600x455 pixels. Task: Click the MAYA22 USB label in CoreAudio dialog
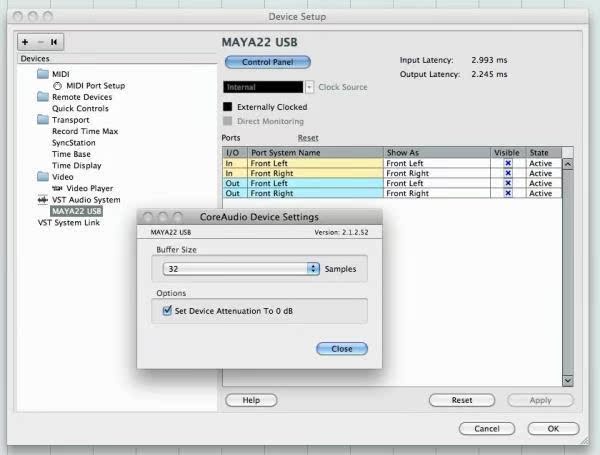(171, 232)
